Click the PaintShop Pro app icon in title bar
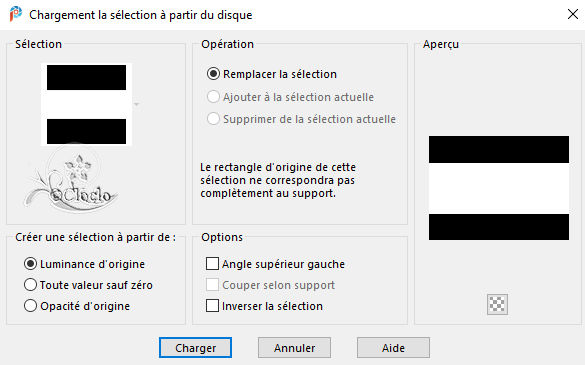 point(16,14)
